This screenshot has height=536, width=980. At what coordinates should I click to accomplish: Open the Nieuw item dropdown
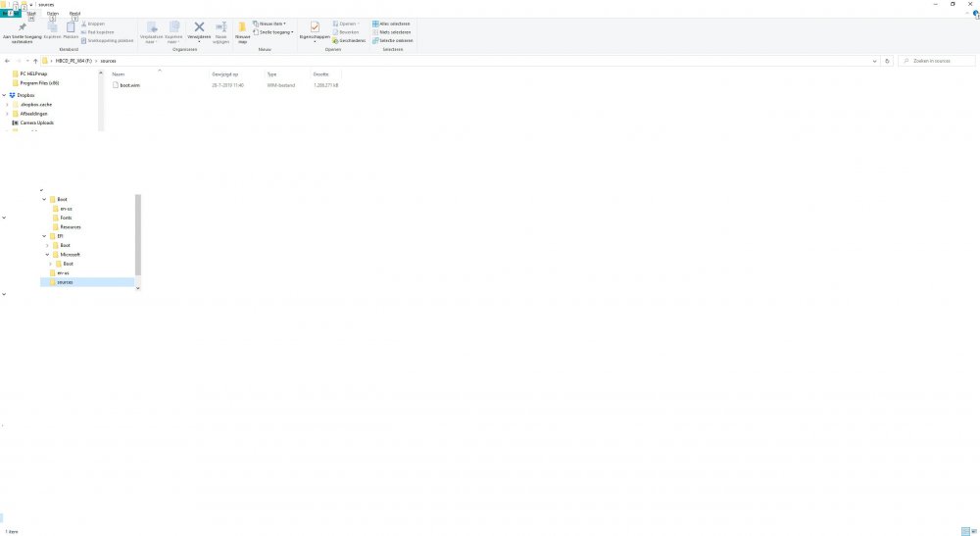269,24
